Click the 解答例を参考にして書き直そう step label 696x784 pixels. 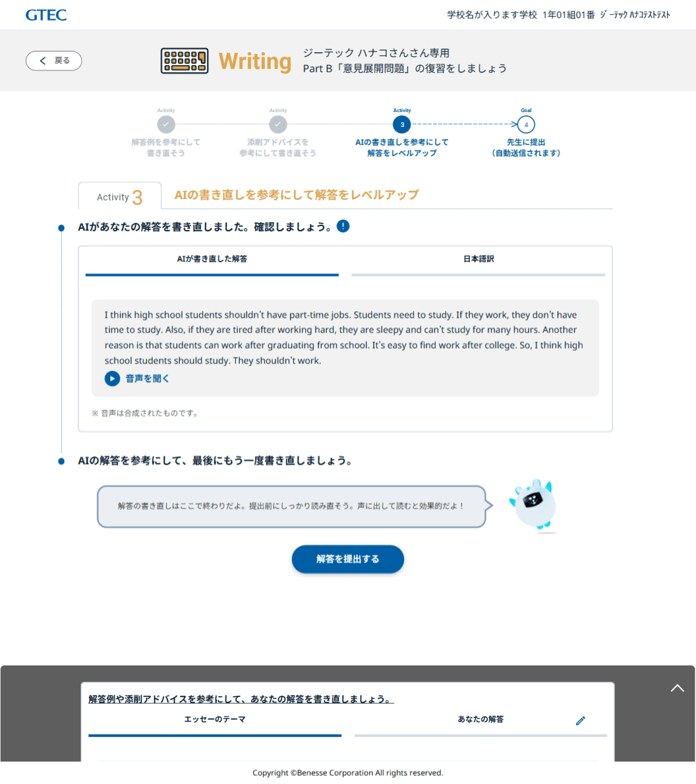click(166, 148)
